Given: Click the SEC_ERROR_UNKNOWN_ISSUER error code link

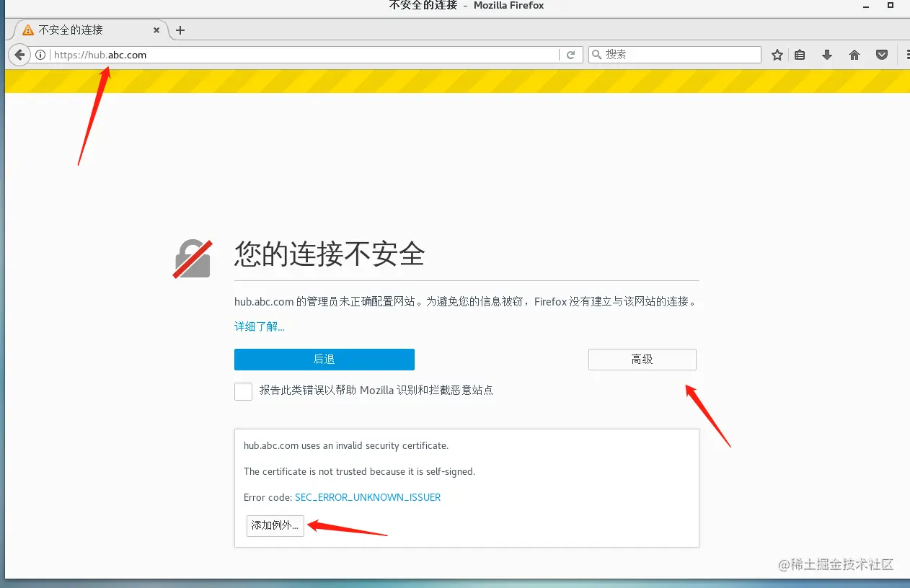Looking at the screenshot, I should (368, 497).
